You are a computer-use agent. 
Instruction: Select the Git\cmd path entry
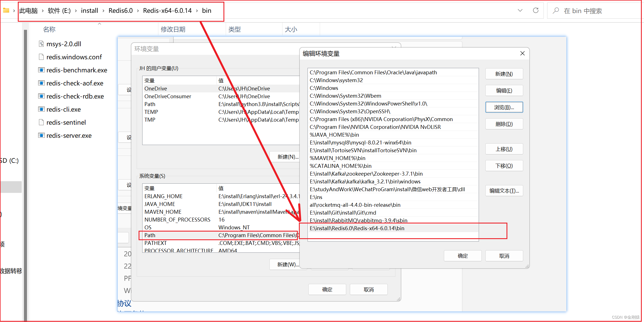coord(393,213)
